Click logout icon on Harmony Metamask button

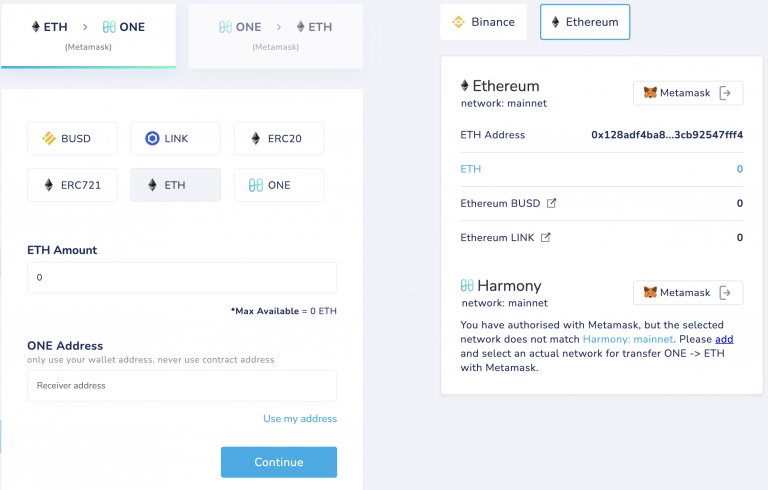pos(726,292)
